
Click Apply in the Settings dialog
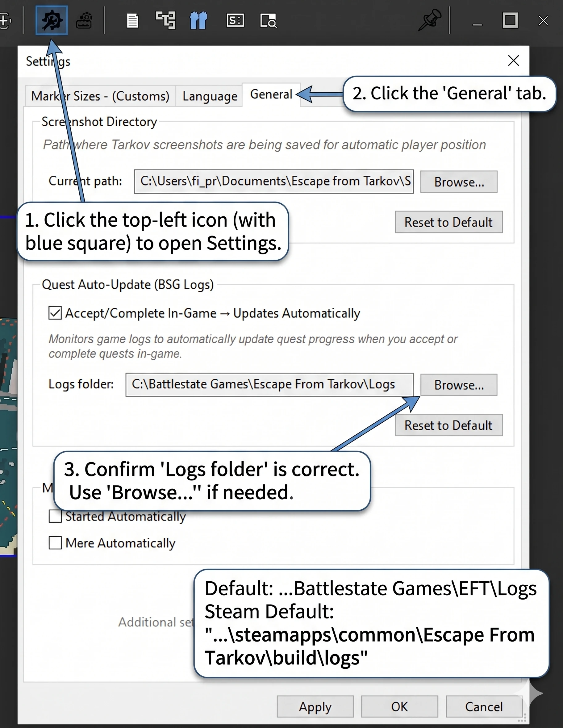[x=315, y=706]
